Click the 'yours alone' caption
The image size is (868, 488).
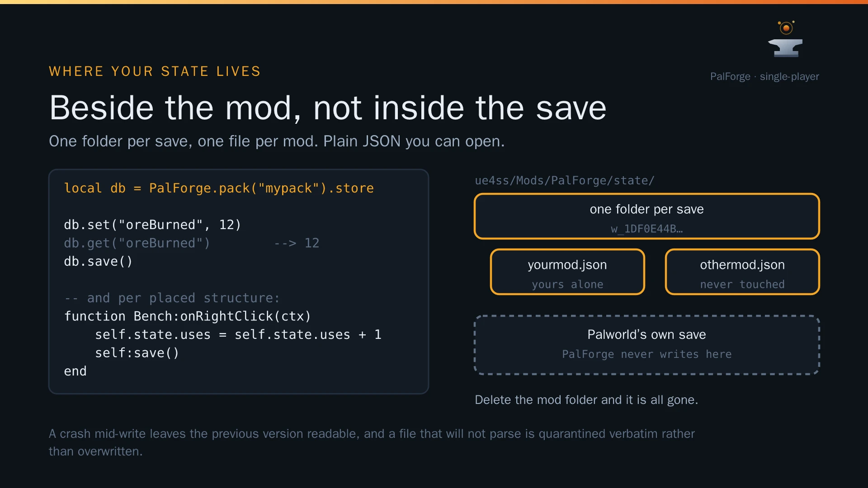[x=567, y=285]
